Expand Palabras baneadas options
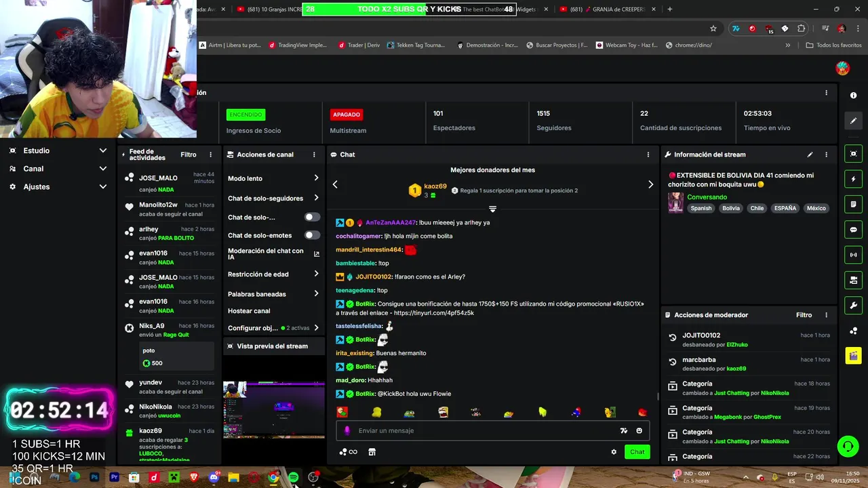The image size is (868, 488). tap(273, 294)
